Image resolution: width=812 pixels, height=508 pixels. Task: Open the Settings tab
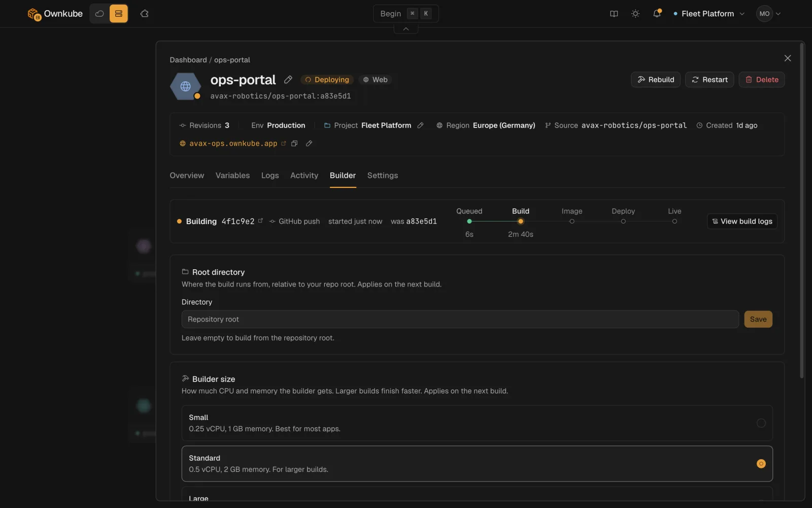pyautogui.click(x=383, y=175)
